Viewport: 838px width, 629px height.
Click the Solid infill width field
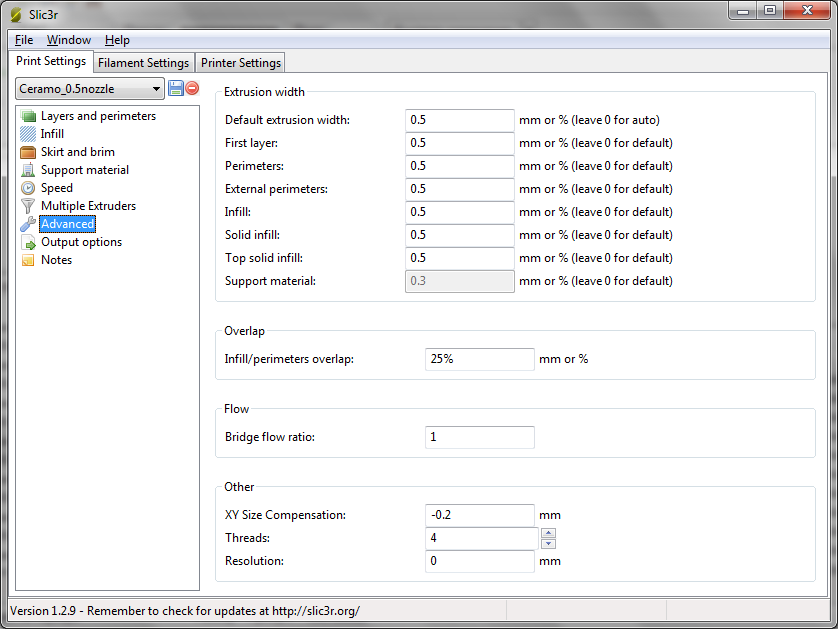coord(460,235)
